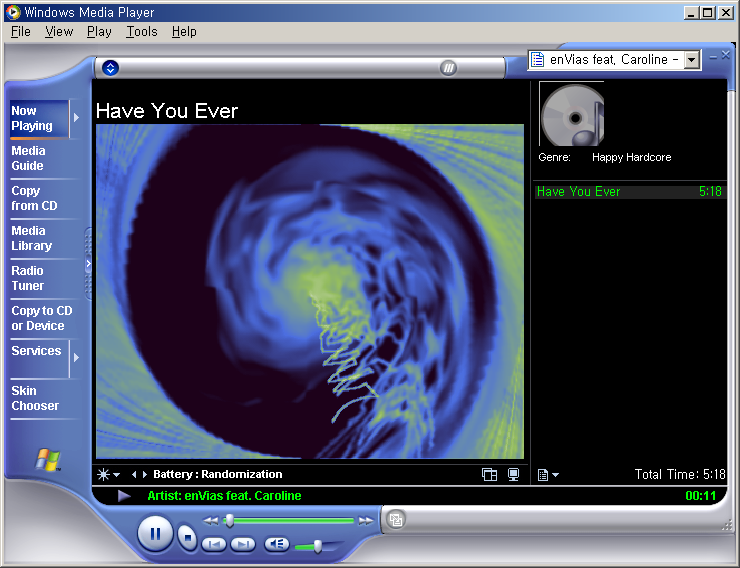This screenshot has height=568, width=740.
Task: Mute the audio with speaker icon
Action: [x=277, y=544]
